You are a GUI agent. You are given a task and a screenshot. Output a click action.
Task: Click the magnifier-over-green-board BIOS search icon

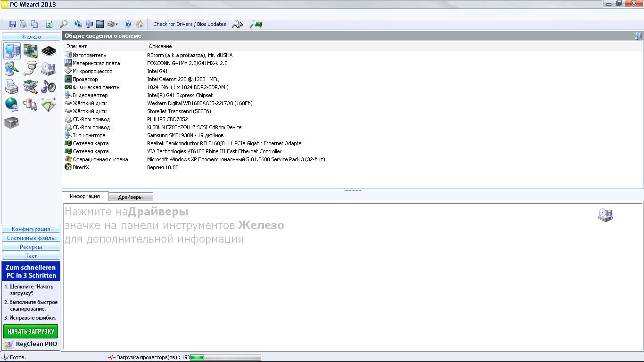[x=256, y=24]
